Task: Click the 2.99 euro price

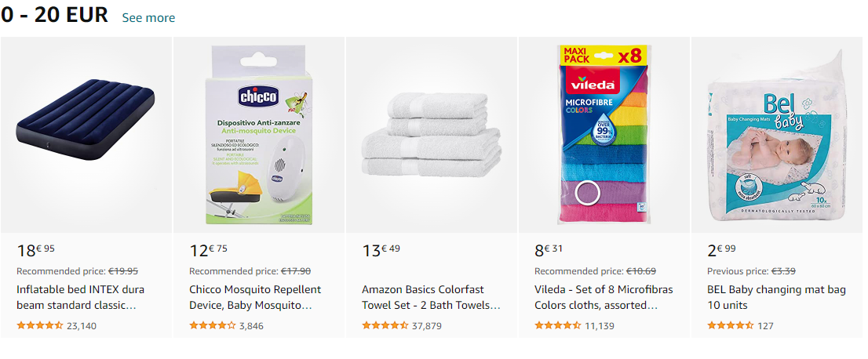Action: pyautogui.click(x=722, y=251)
